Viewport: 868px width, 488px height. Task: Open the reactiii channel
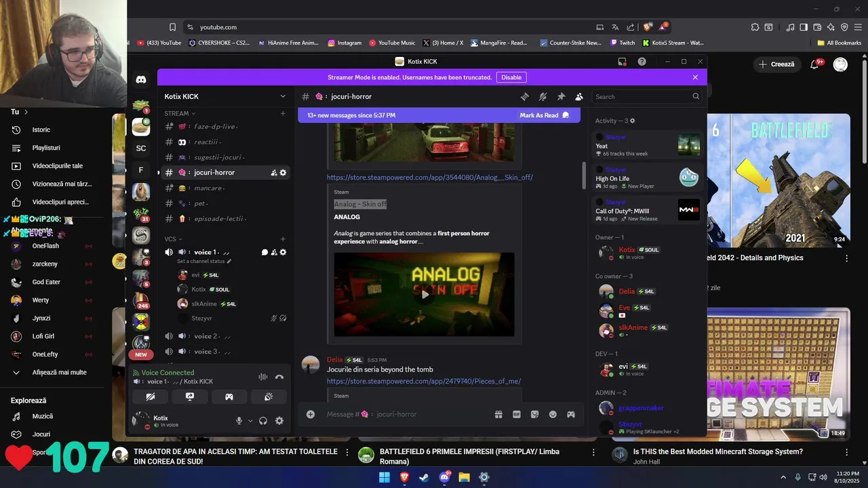225,142
